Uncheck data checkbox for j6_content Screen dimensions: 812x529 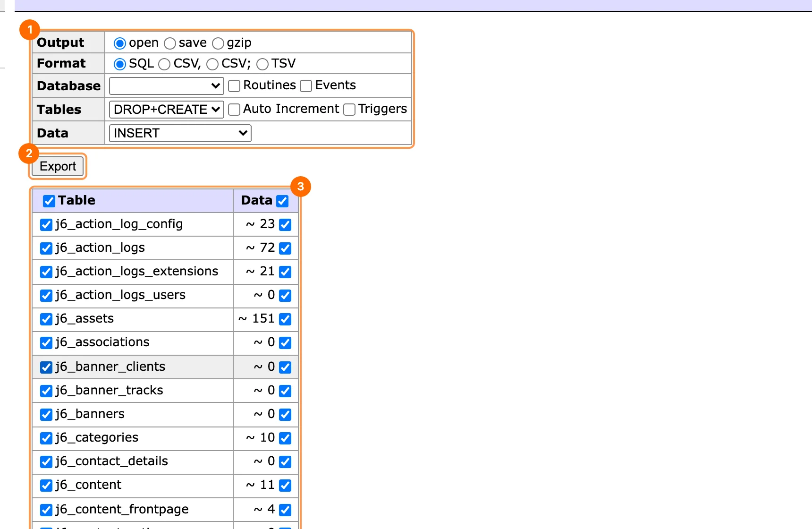pos(285,486)
